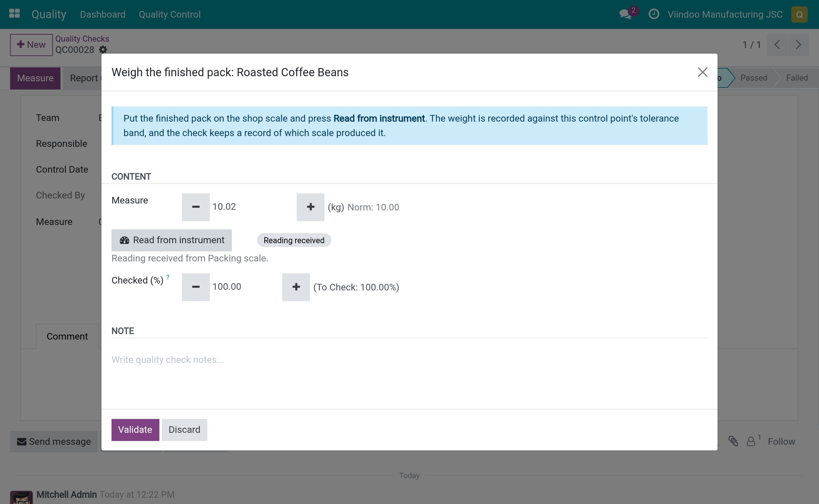This screenshot has width=819, height=504.
Task: Click the 1 / 1 pager counter
Action: [x=751, y=45]
